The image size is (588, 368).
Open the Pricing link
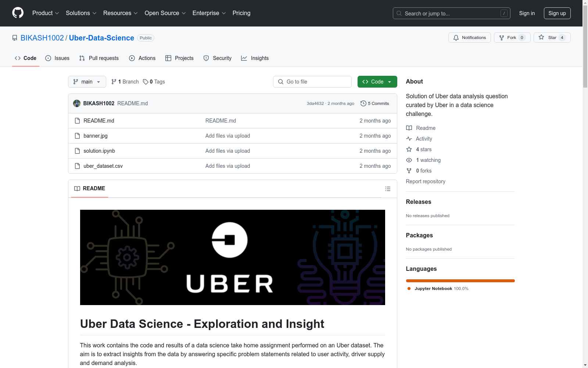tap(241, 13)
